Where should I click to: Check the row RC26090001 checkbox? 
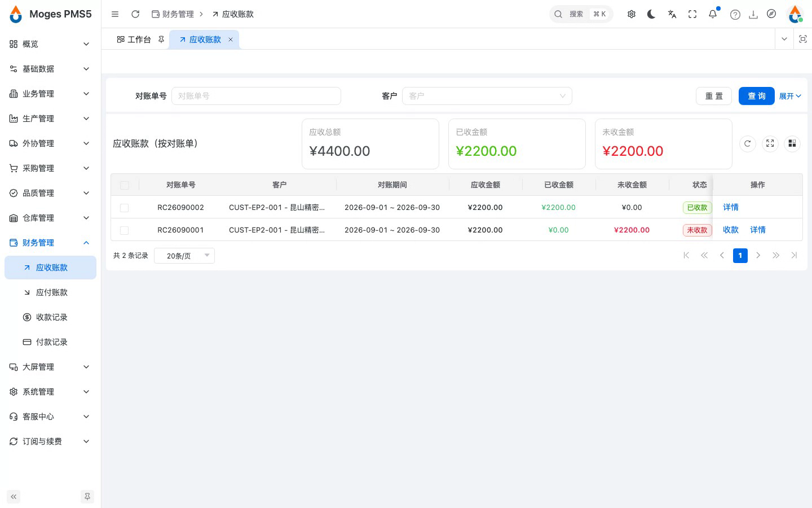pos(125,230)
